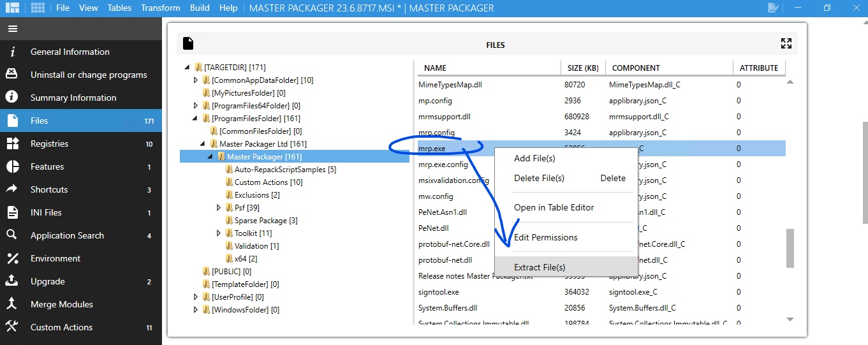Viewport: 868px width, 345px height.
Task: Open the View menu
Action: [x=89, y=8]
